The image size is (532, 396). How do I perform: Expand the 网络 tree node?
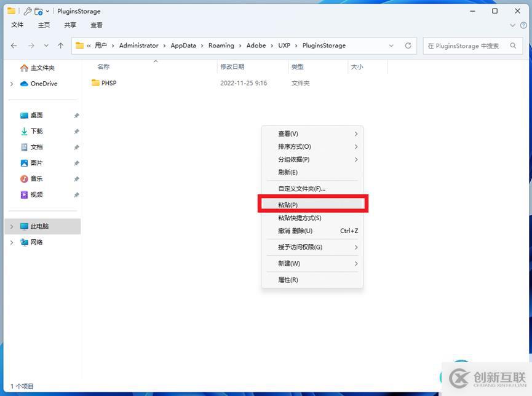click(12, 242)
